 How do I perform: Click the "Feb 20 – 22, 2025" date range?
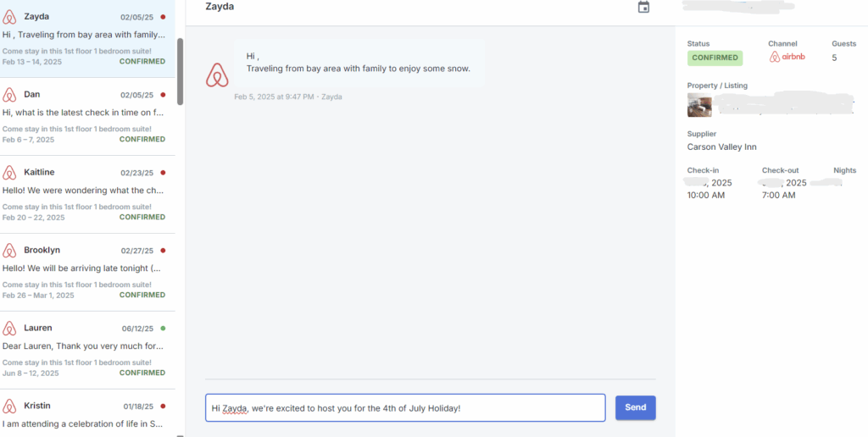pos(33,218)
